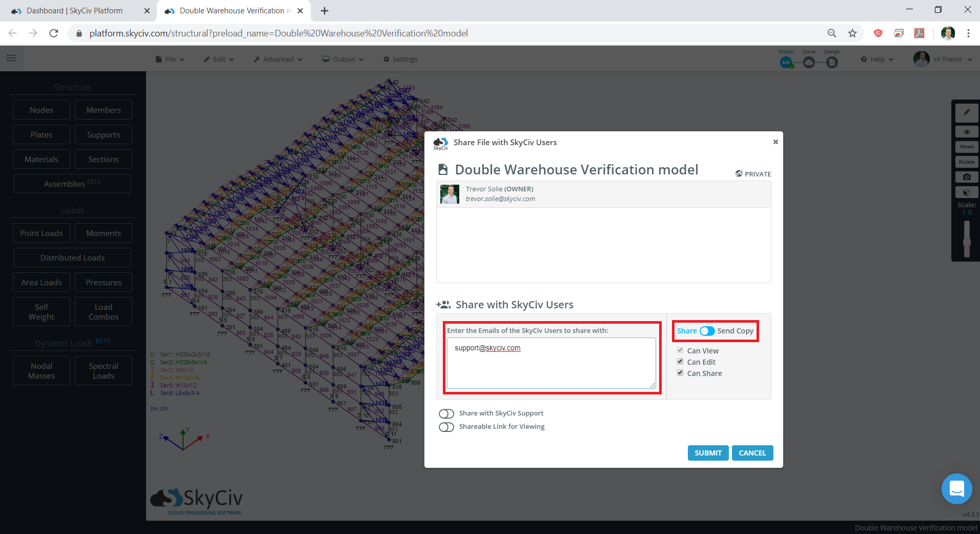Click the Model stage icon
Viewport: 980px width, 534px height.
(x=786, y=62)
